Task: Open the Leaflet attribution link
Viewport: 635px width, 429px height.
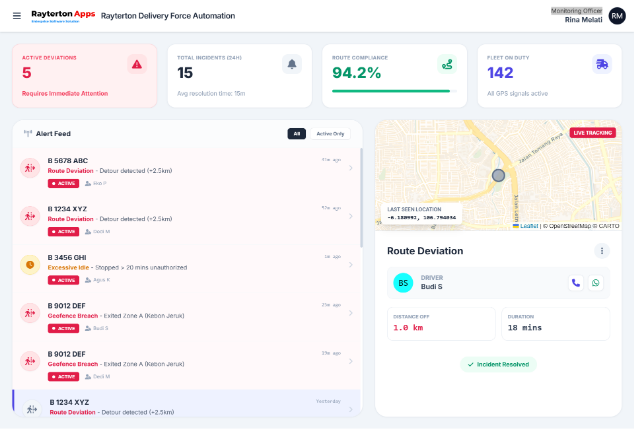Action: (x=529, y=226)
